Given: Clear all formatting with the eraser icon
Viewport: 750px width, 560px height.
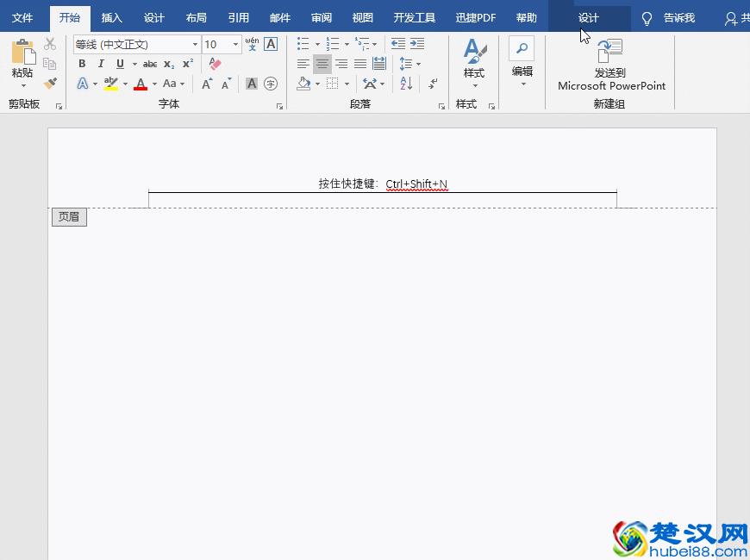Looking at the screenshot, I should coord(215,63).
